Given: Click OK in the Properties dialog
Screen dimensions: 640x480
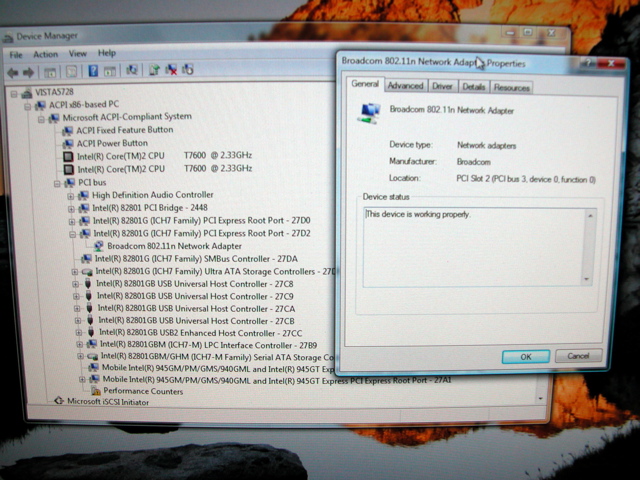Looking at the screenshot, I should tap(526, 357).
